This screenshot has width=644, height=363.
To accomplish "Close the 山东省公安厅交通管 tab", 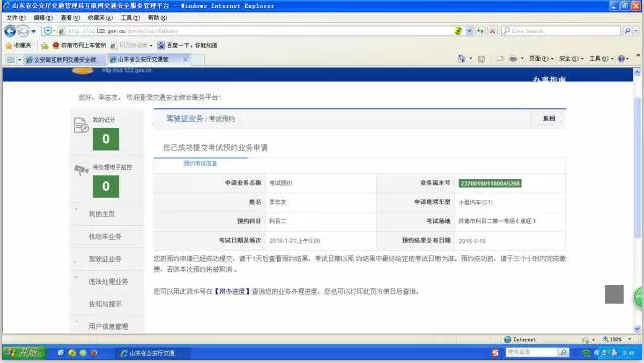I will pos(185,59).
